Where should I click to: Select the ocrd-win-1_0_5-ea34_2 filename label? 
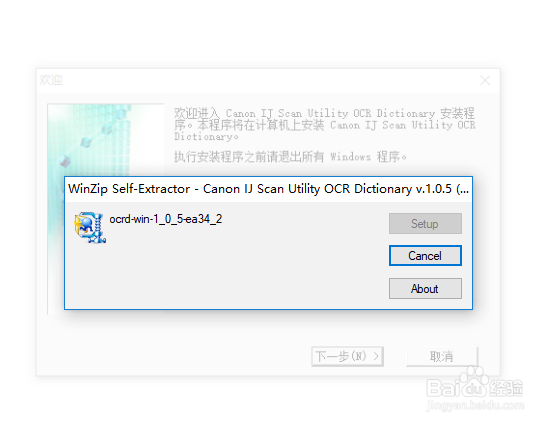[x=166, y=219]
